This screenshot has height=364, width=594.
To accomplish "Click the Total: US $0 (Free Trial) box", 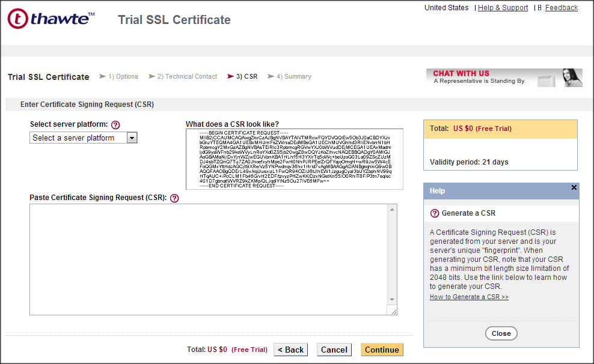I will click(x=500, y=129).
